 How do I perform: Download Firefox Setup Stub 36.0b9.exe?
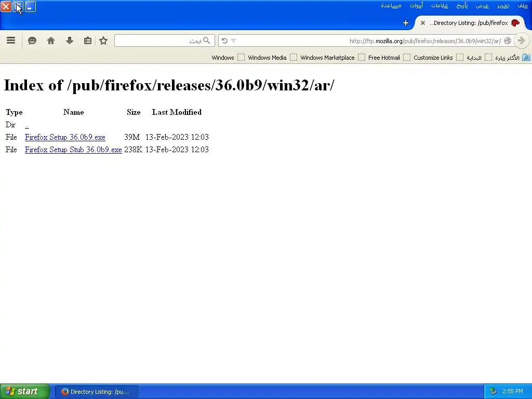click(x=73, y=150)
